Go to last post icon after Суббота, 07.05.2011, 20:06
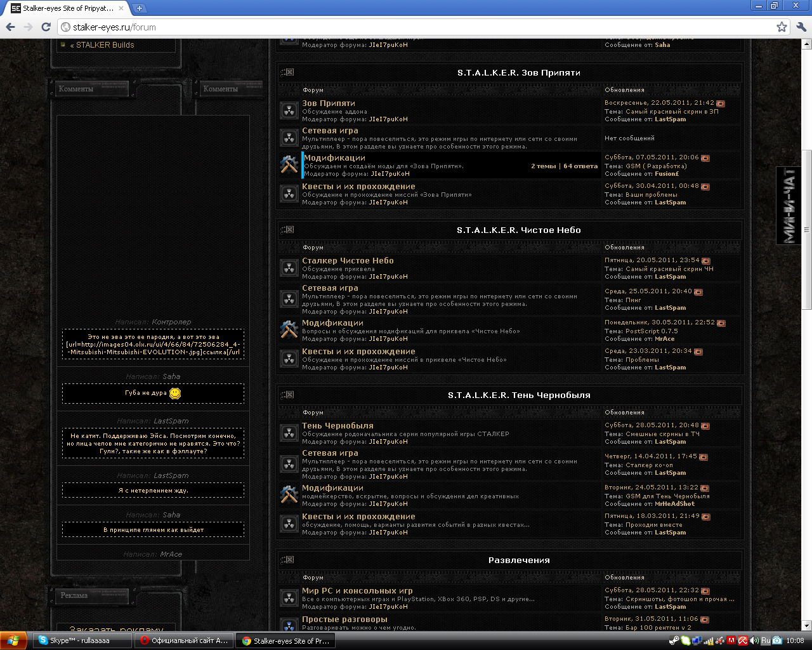The height and width of the screenshot is (650, 812). 705,158
